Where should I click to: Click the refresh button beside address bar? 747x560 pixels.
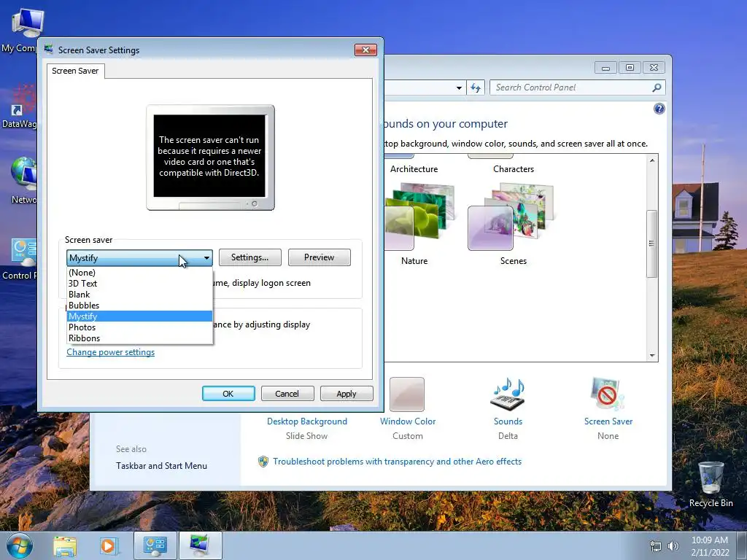476,87
